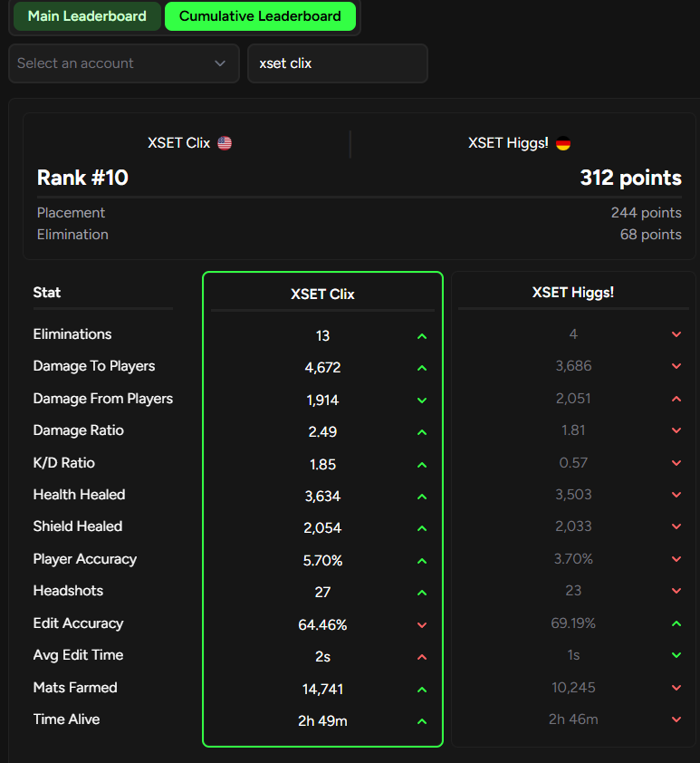Image resolution: width=700 pixels, height=763 pixels.
Task: Click Higgs's time alive value 2h 46m
Action: [573, 720]
